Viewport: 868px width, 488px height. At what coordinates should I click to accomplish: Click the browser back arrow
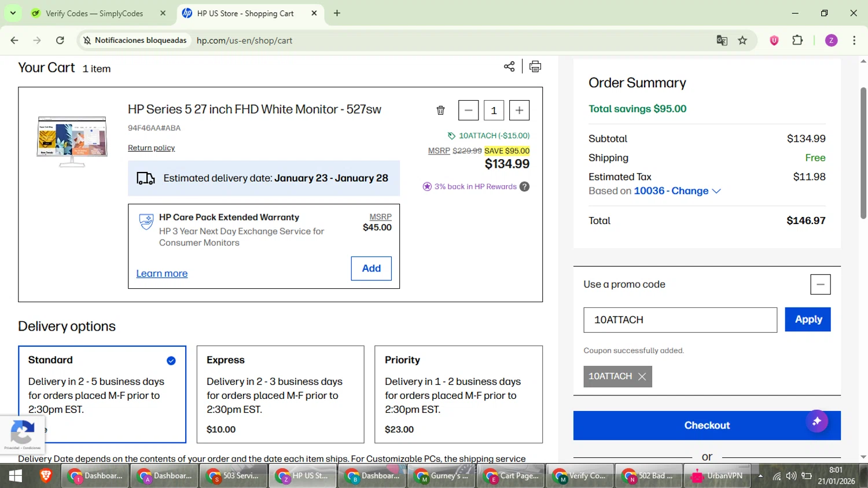pyautogui.click(x=14, y=41)
